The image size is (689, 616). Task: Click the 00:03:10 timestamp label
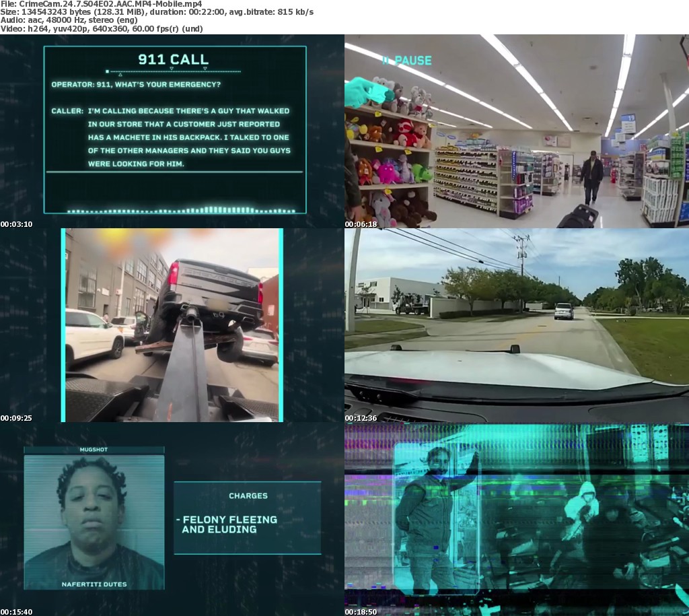click(x=16, y=224)
